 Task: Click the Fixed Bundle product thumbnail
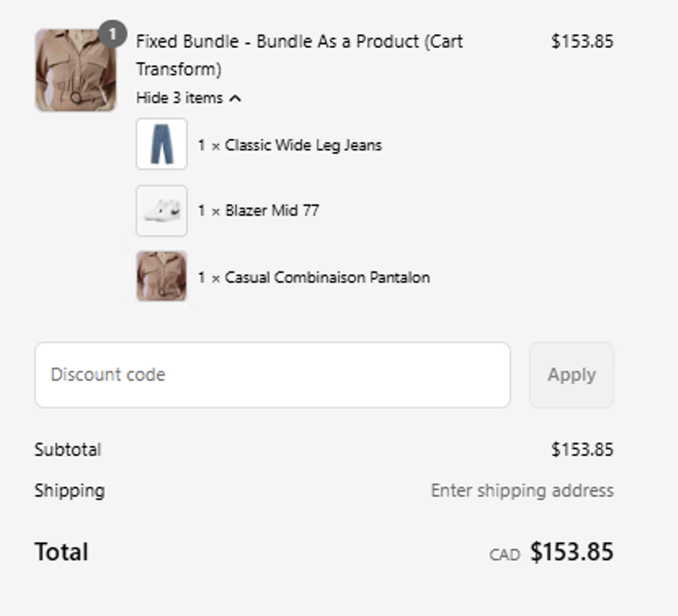75,71
